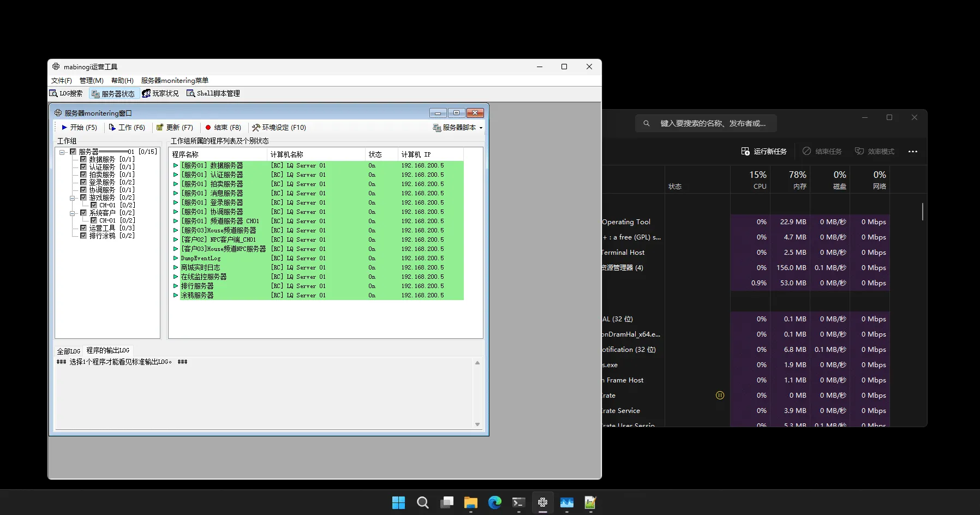
Task: Open the 玩家状况 toolbar view
Action: click(160, 93)
